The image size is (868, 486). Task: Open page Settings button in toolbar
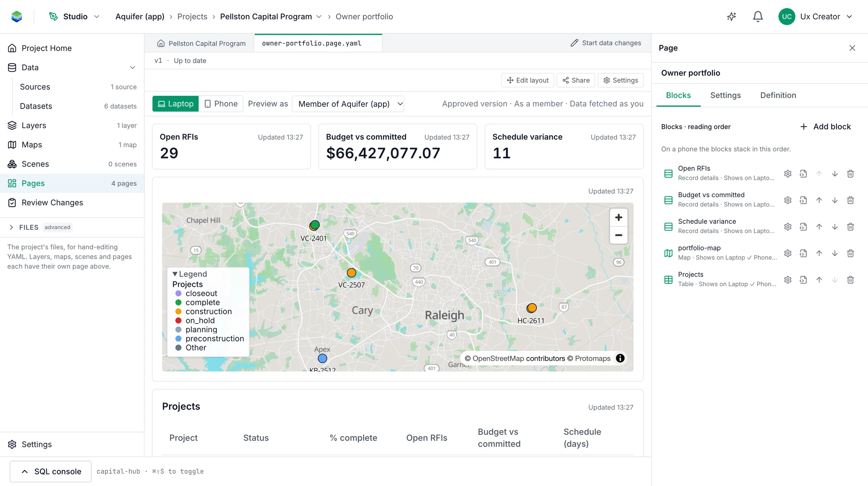click(x=621, y=80)
